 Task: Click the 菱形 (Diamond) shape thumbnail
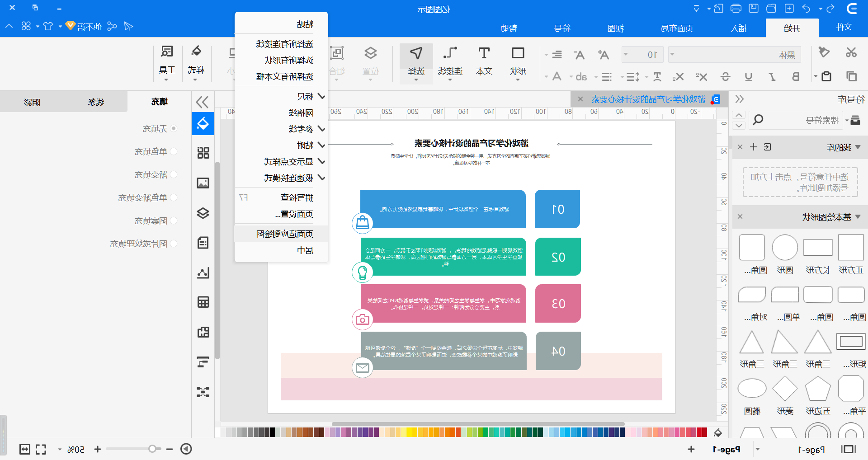tap(785, 389)
